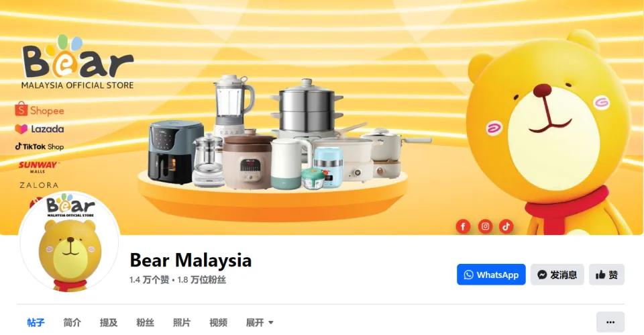Open the 1.8 万位粉丝 followers link

pos(202,280)
